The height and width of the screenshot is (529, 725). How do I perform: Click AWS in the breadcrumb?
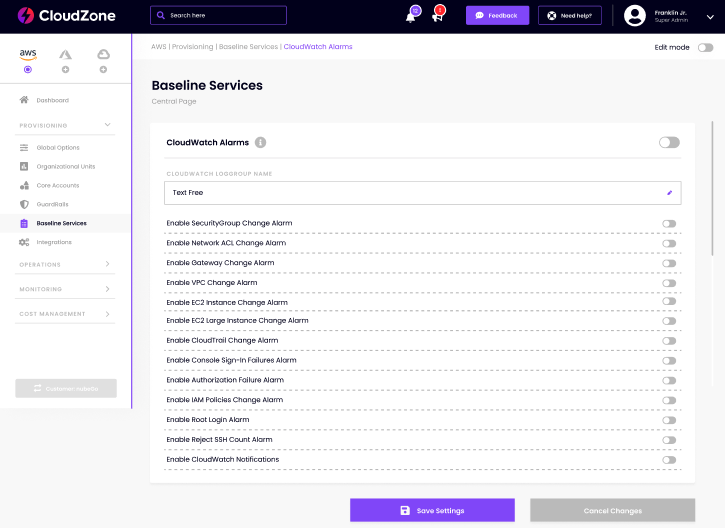click(159, 47)
